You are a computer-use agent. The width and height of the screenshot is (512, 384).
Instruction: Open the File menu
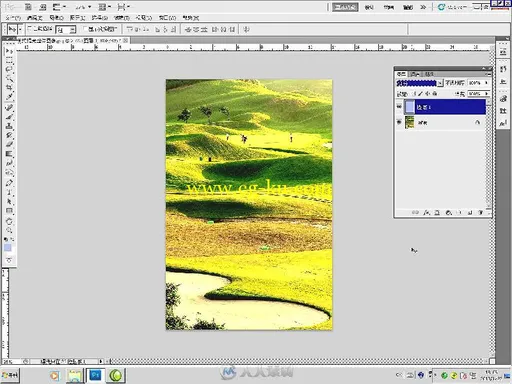(x=13, y=18)
